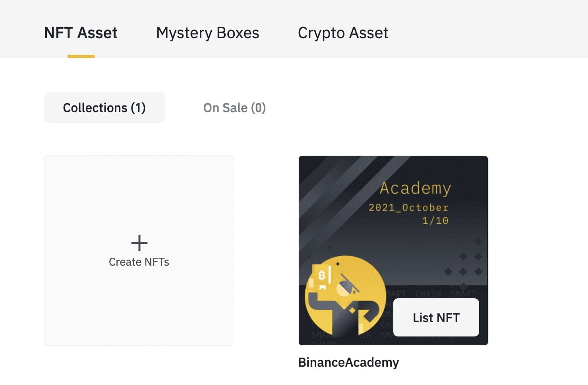Select the Collections (1) filter
This screenshot has width=588, height=385.
click(104, 107)
